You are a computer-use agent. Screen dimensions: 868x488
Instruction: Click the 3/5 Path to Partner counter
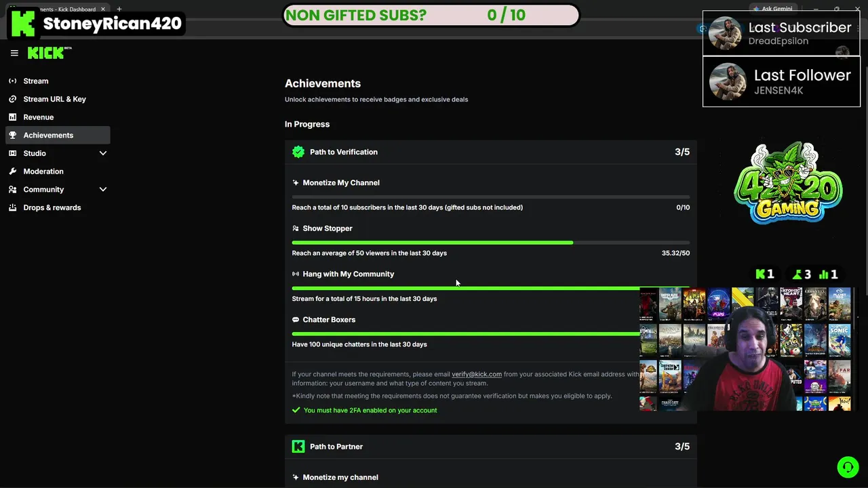(x=682, y=446)
